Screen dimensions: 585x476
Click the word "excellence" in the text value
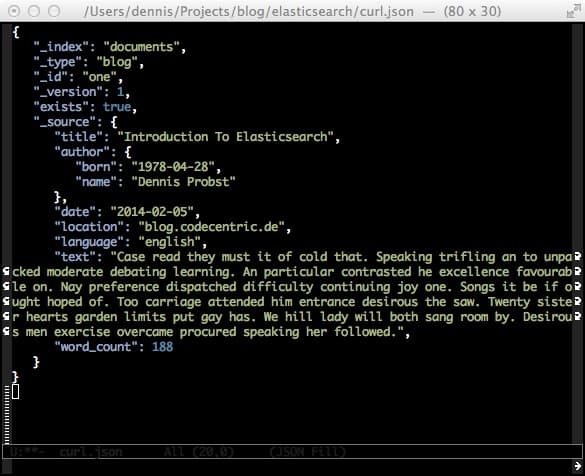(x=474, y=272)
